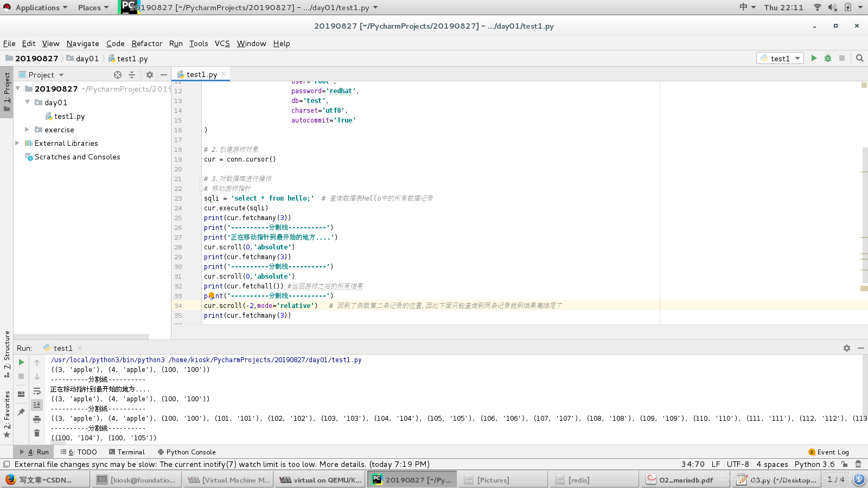
Task: Switch to 02_mariadb.pdf taskbar window
Action: [686, 480]
